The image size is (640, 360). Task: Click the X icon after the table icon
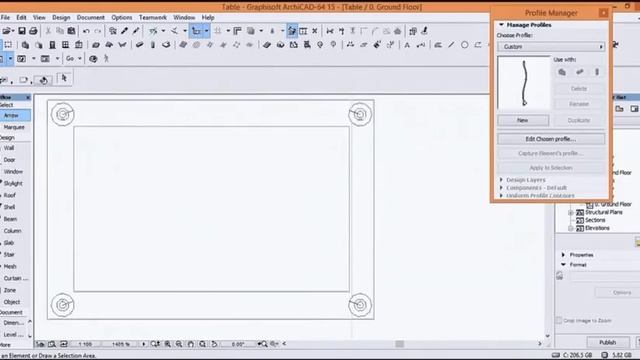[315, 31]
